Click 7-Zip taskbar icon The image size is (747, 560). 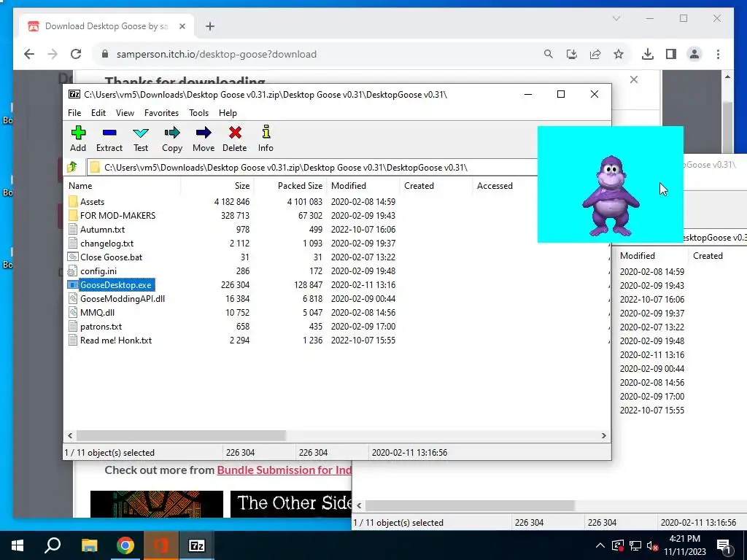[x=197, y=545]
